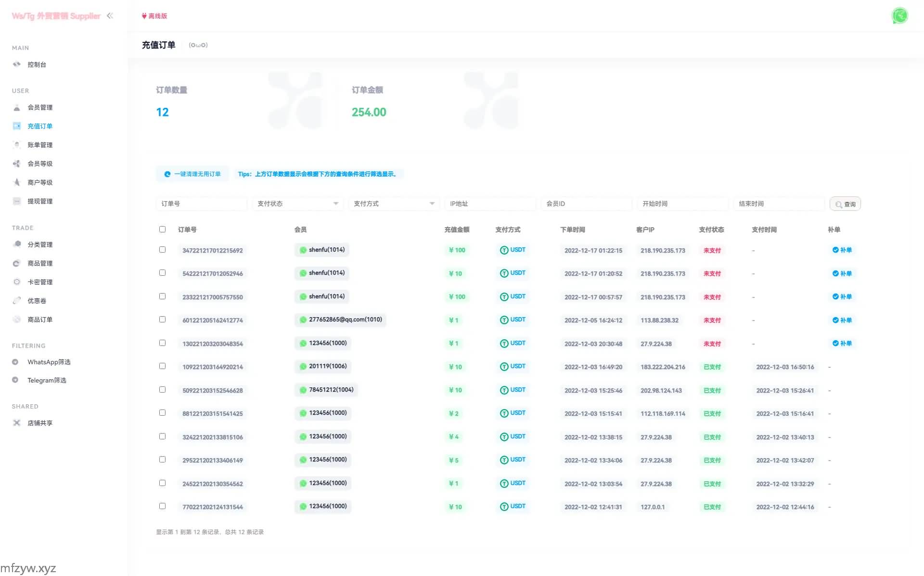Open the 开始时间 date picker field
The image size is (924, 576).
pos(682,204)
